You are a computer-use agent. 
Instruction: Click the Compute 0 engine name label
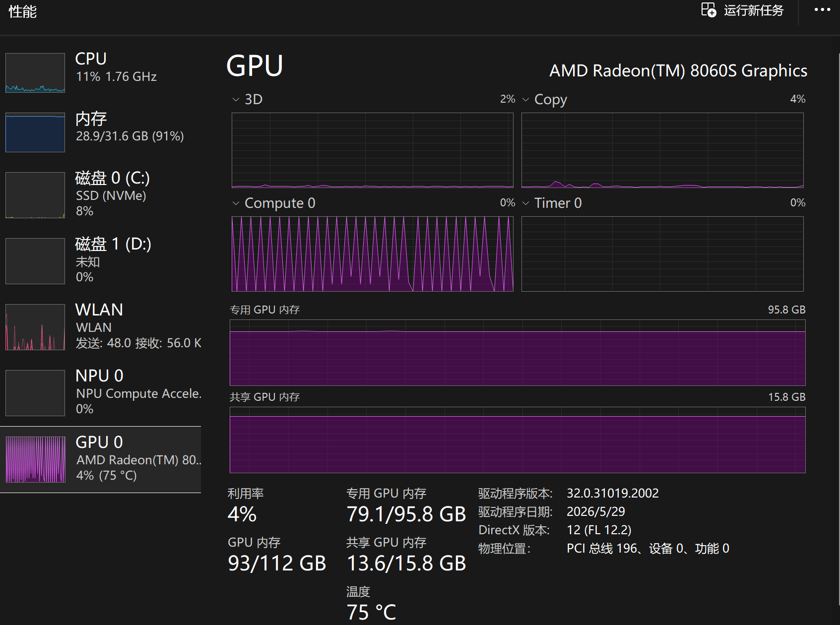click(280, 203)
